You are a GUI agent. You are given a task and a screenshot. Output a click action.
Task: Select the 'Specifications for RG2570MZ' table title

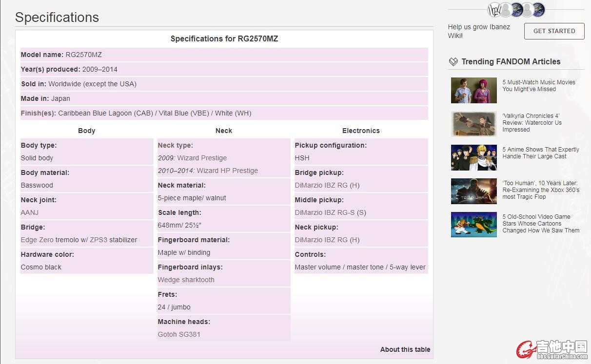pos(224,39)
